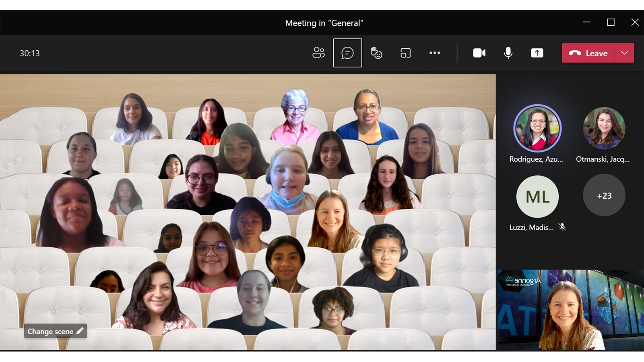644x362 pixels.
Task: Click the meeting timer 30:13
Action: 30,53
